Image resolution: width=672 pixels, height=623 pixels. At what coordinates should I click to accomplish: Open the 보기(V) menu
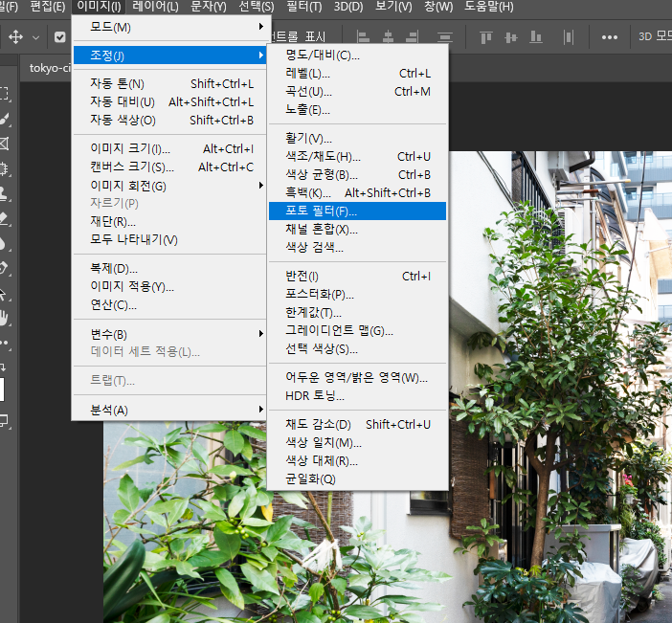coord(393,7)
